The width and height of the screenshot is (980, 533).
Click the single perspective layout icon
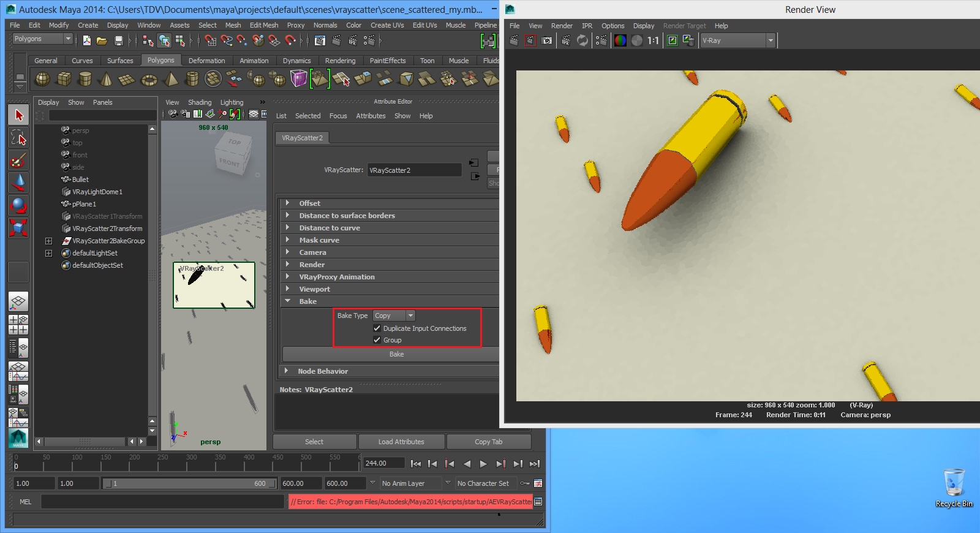(18, 301)
